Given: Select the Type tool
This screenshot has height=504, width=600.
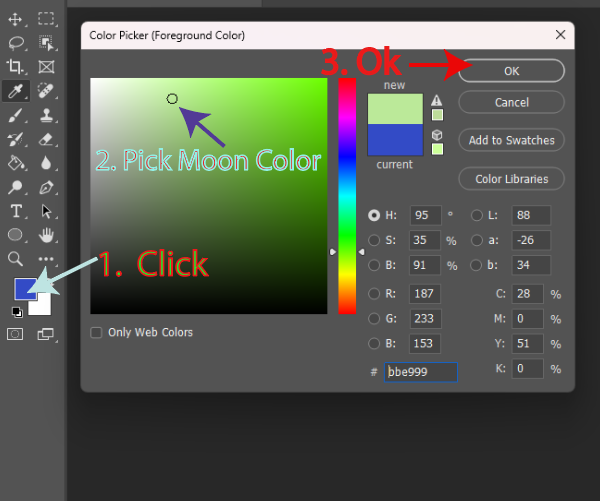Looking at the screenshot, I should [x=16, y=211].
